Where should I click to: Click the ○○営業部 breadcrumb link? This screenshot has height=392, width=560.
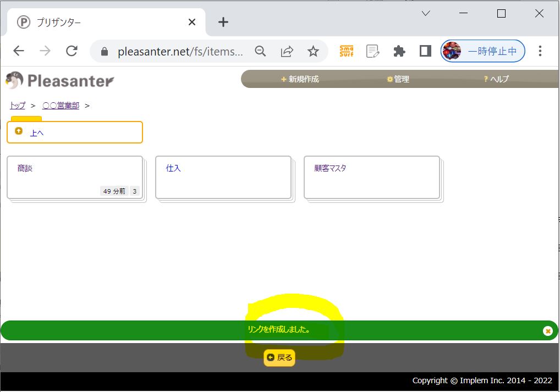[61, 106]
